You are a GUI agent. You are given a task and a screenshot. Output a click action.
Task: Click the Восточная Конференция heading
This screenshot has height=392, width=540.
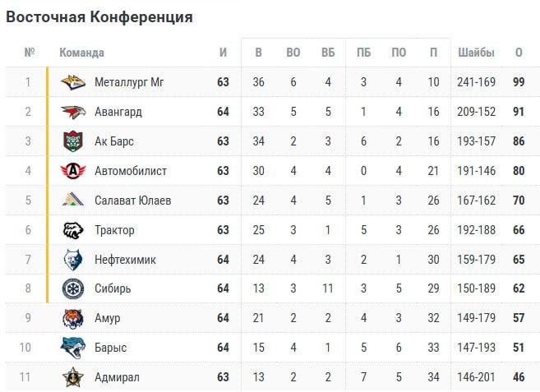[99, 16]
